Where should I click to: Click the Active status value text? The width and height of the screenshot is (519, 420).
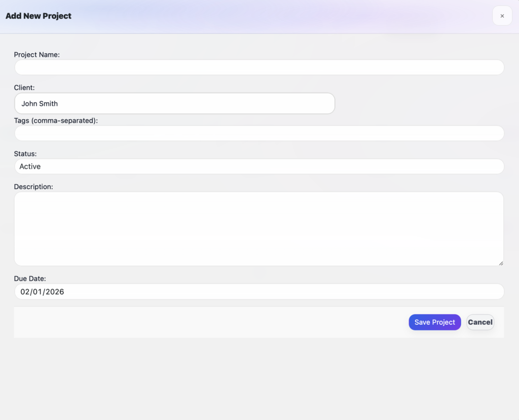29,166
